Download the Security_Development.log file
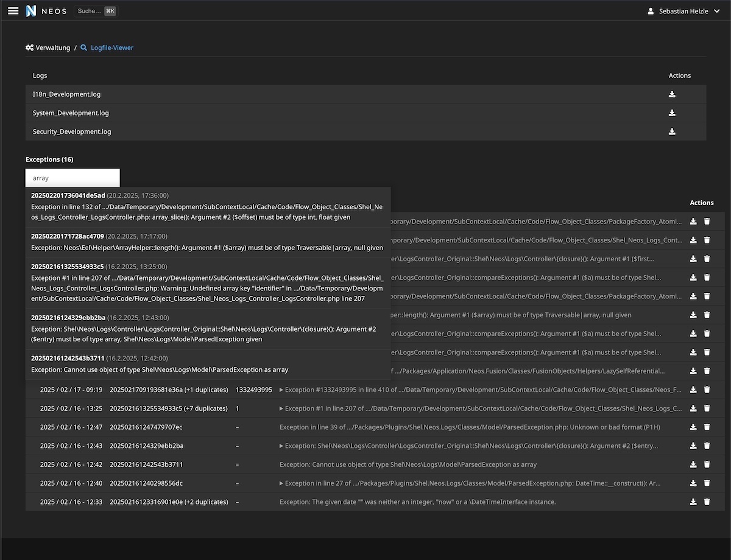731x560 pixels. point(672,131)
